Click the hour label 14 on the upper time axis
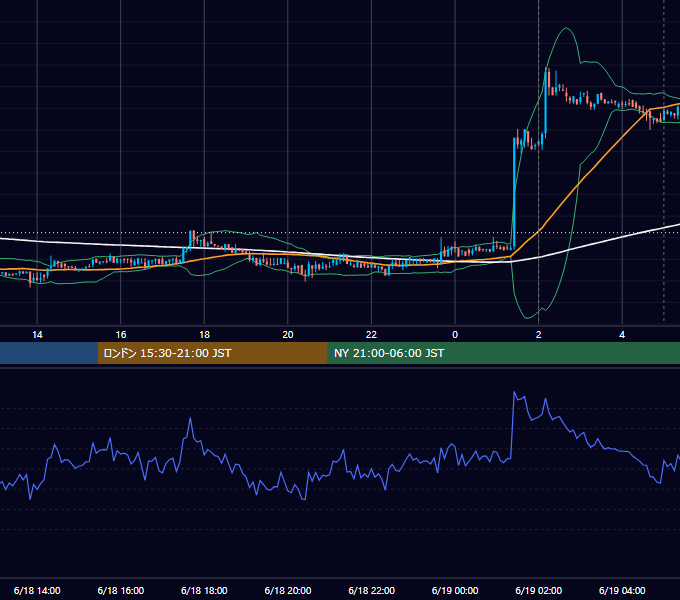680x600 pixels. coord(37,335)
